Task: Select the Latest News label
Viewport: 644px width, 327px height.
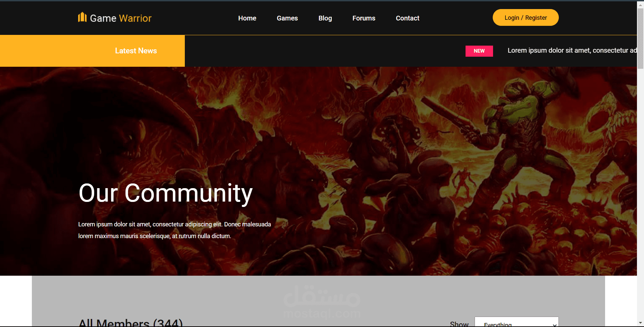Action: point(136,51)
